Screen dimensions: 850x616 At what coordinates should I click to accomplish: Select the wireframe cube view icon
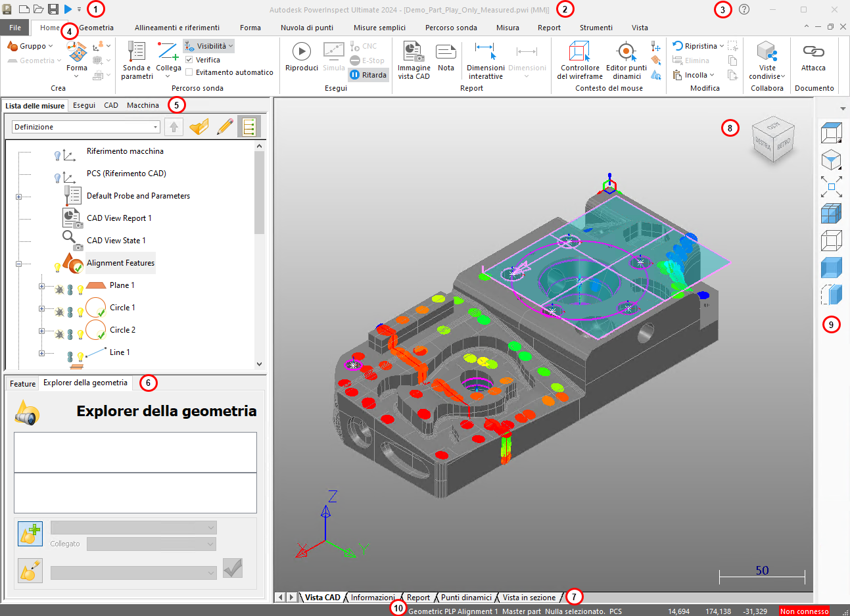click(x=832, y=241)
